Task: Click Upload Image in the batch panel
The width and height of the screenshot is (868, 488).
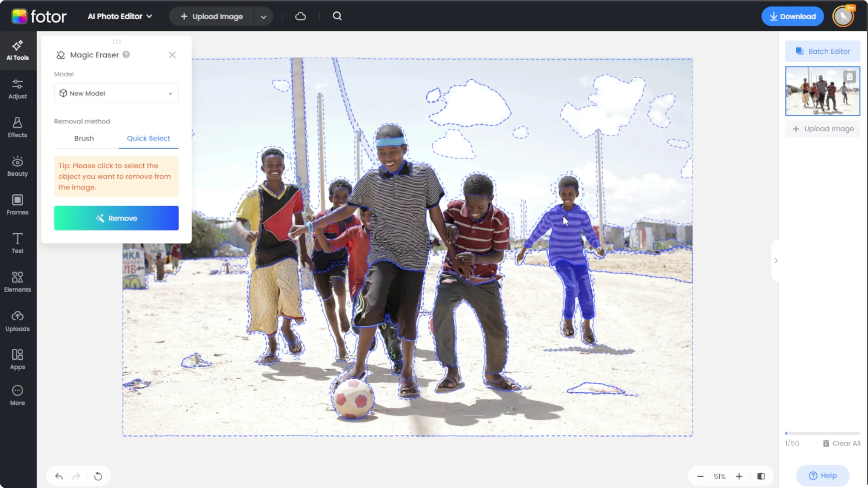Action: (822, 129)
